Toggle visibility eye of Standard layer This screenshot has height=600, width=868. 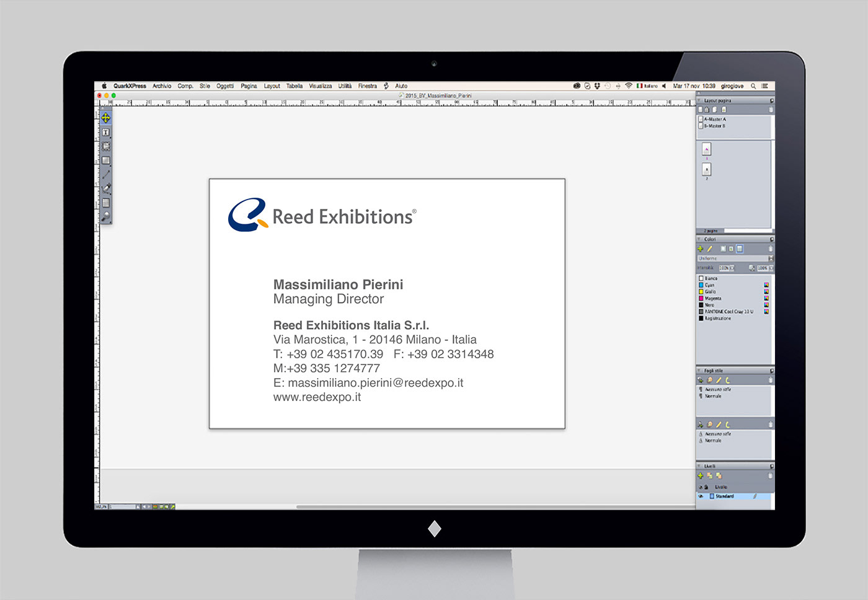(701, 496)
